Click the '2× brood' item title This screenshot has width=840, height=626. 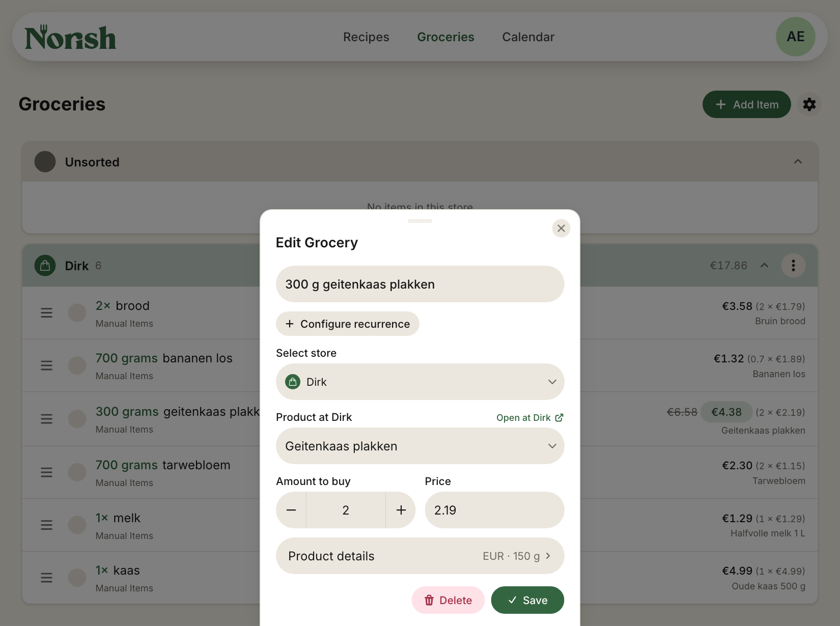coord(123,306)
